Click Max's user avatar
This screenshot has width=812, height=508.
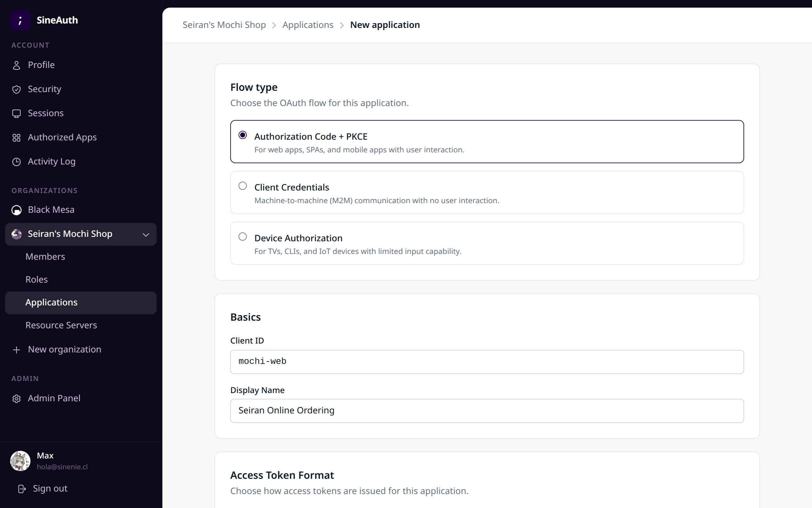pyautogui.click(x=20, y=461)
